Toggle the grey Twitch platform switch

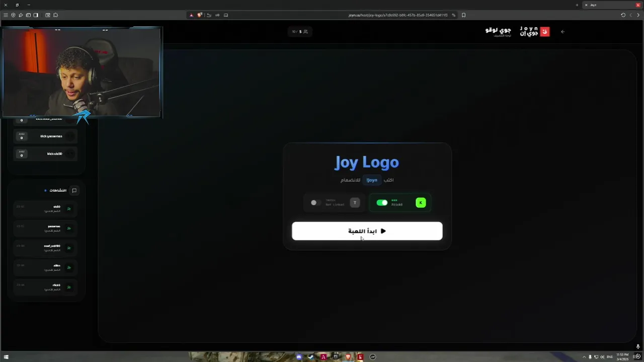[x=315, y=203]
